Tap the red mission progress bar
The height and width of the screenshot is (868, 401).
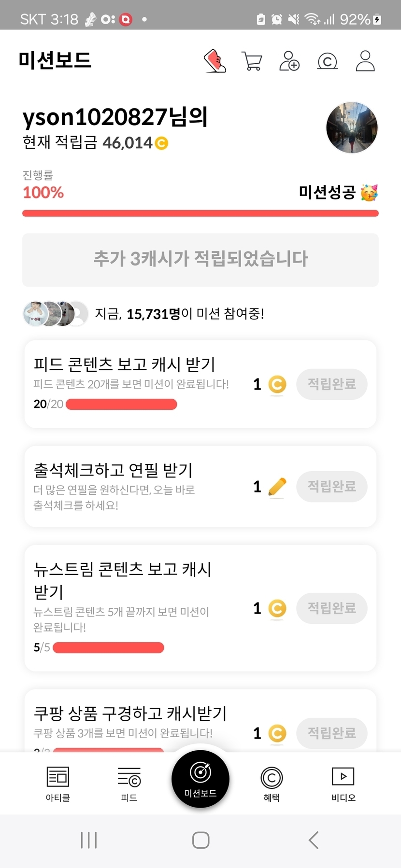(200, 213)
